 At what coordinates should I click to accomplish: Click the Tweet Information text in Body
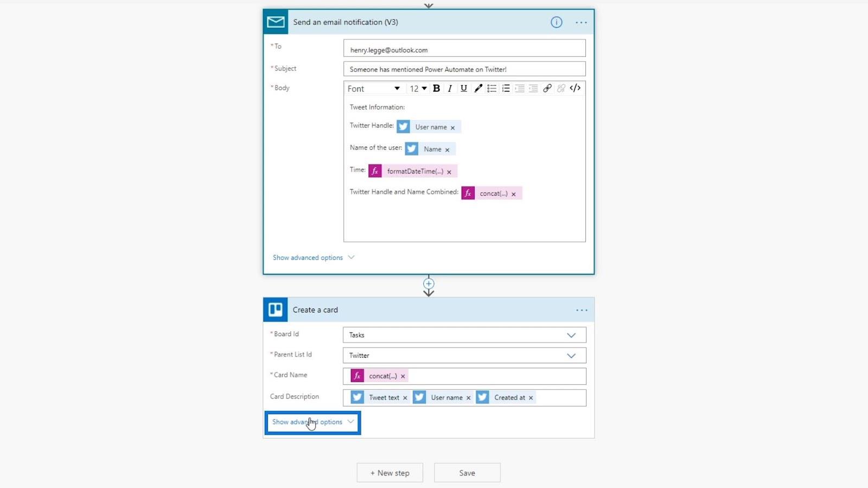pyautogui.click(x=377, y=107)
